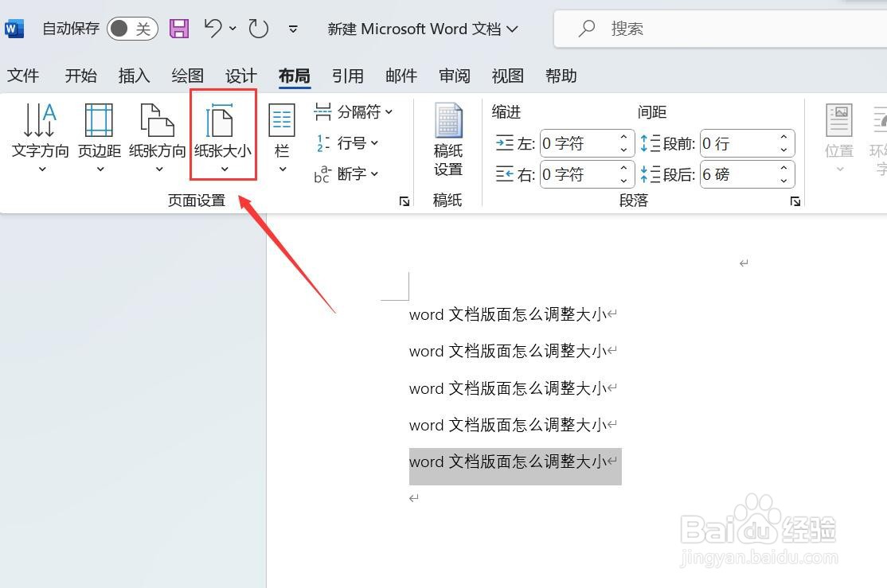Open the 段落 dialog launcher
The height and width of the screenshot is (588, 887).
(795, 201)
